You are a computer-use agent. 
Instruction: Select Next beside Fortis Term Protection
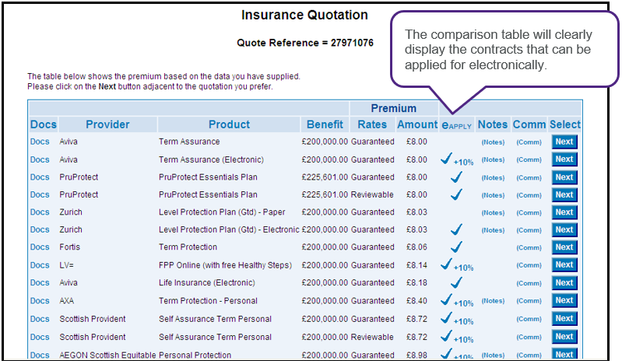coord(564,247)
